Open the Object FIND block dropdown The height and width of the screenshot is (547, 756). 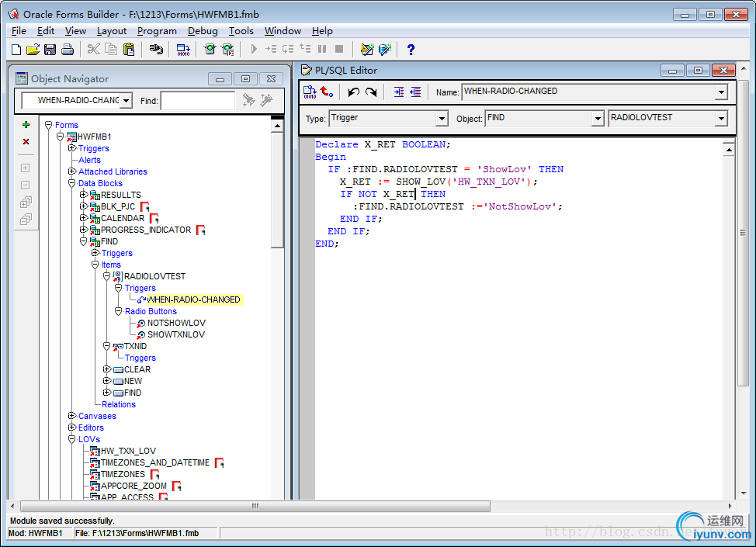tap(598, 118)
